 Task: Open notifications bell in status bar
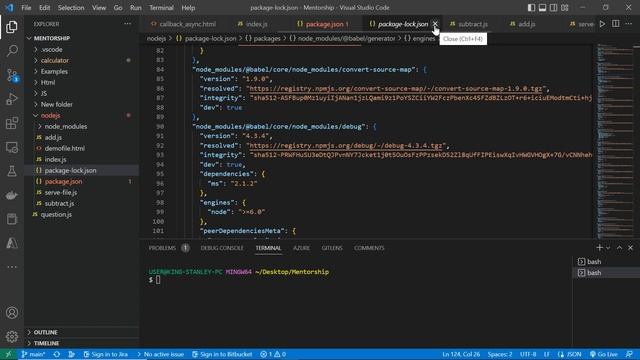(629, 354)
